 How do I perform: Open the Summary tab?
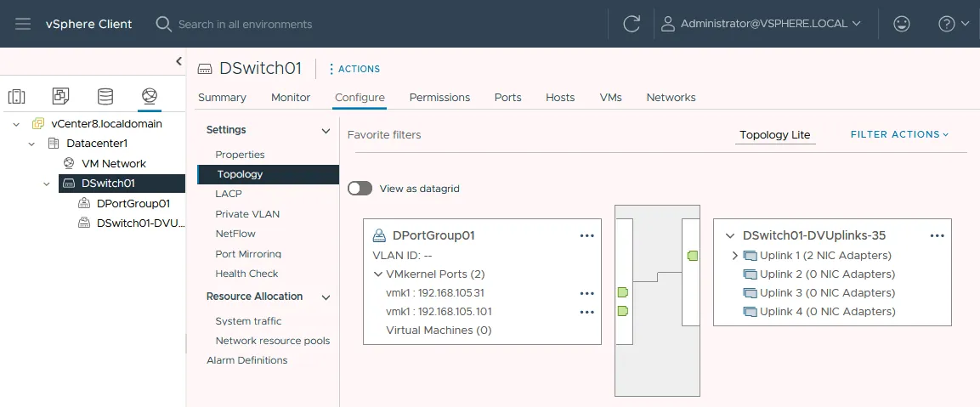[x=222, y=98]
